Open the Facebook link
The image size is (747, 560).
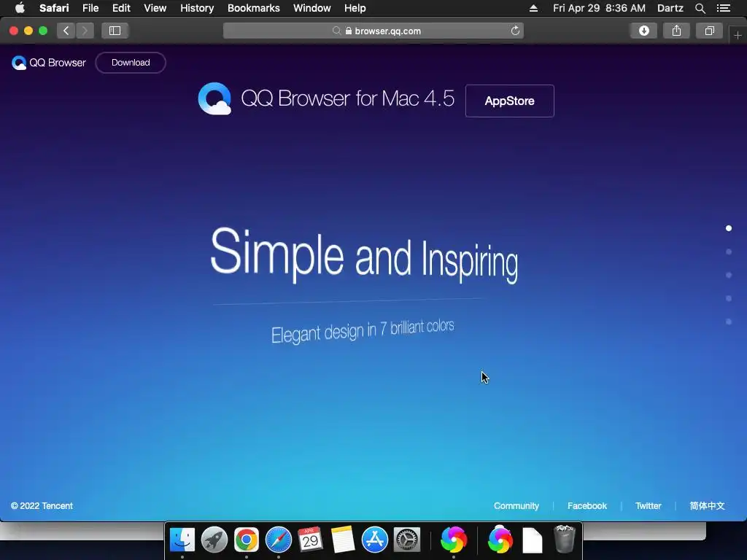[587, 506]
